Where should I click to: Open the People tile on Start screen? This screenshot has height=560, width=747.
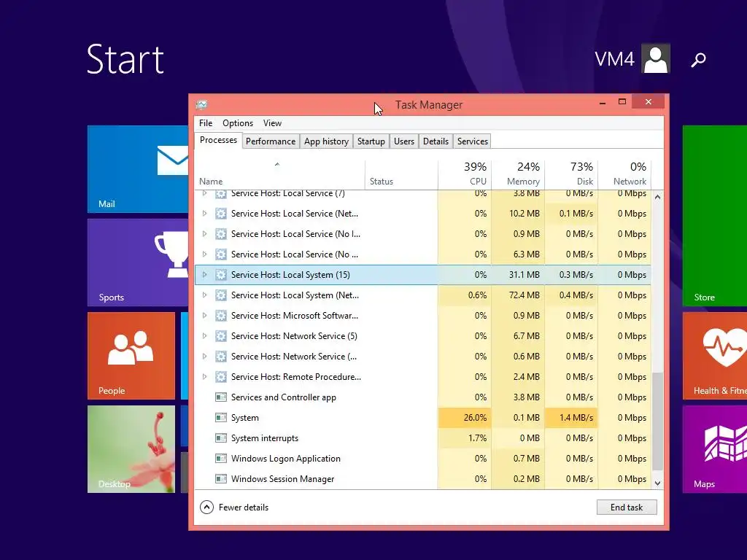click(x=131, y=356)
